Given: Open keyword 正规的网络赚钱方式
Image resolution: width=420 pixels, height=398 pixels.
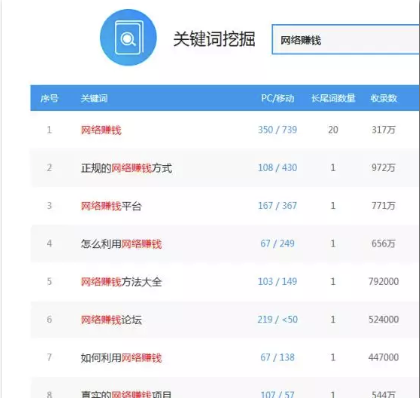Looking at the screenshot, I should coord(127,168).
